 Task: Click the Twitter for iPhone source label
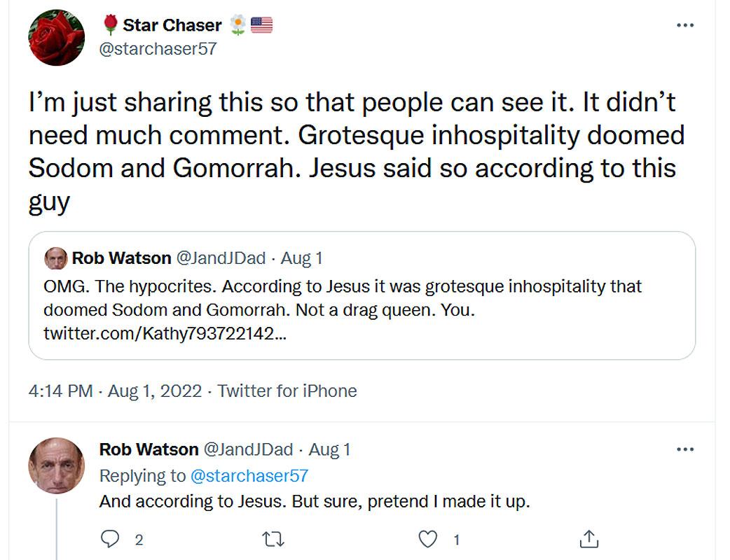click(x=287, y=391)
